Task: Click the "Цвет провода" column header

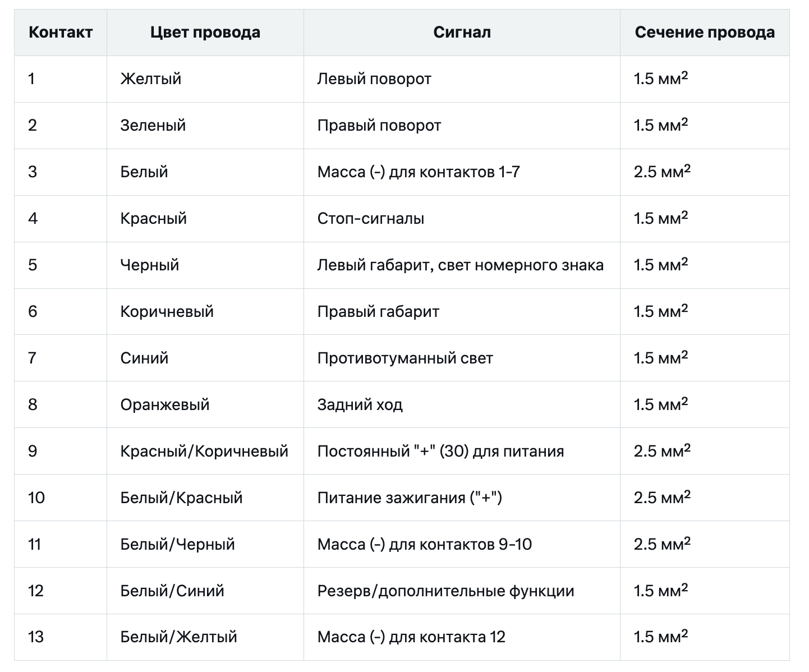Action: tap(205, 33)
